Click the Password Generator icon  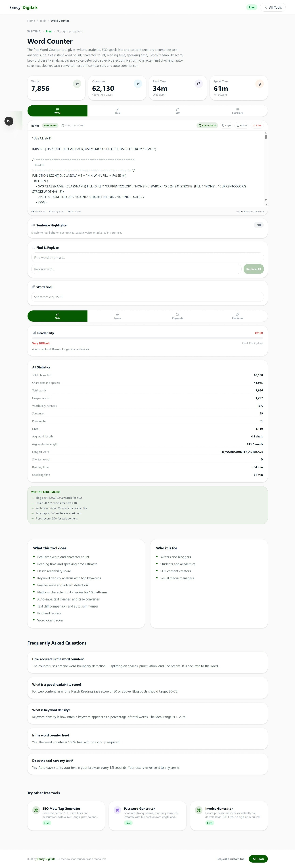coord(117,810)
